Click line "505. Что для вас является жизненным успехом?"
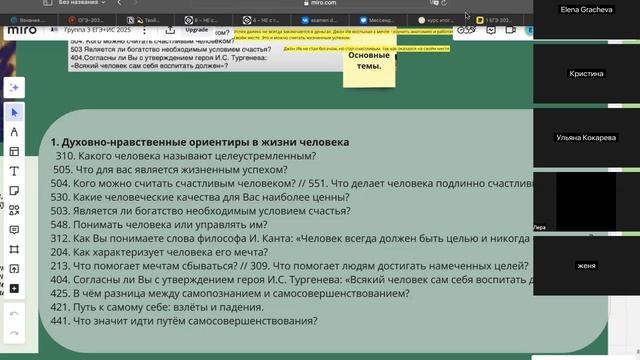This screenshot has width=640, height=360. (170, 169)
